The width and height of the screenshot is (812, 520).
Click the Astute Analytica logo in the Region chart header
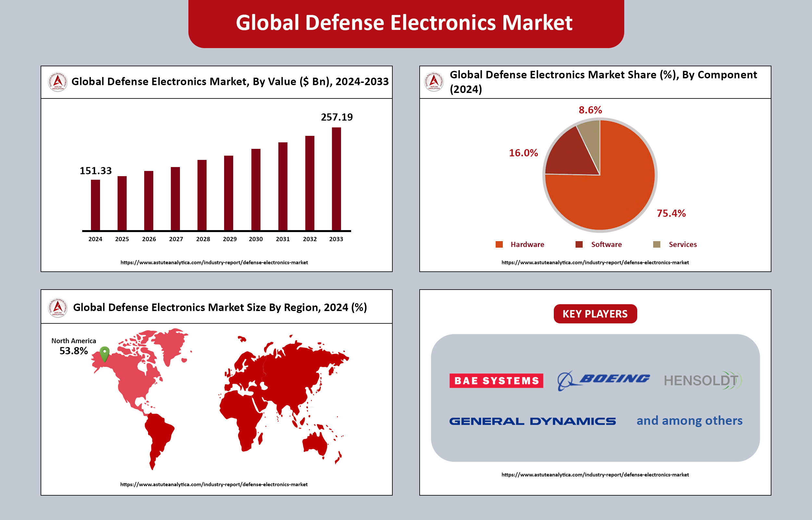(x=58, y=307)
